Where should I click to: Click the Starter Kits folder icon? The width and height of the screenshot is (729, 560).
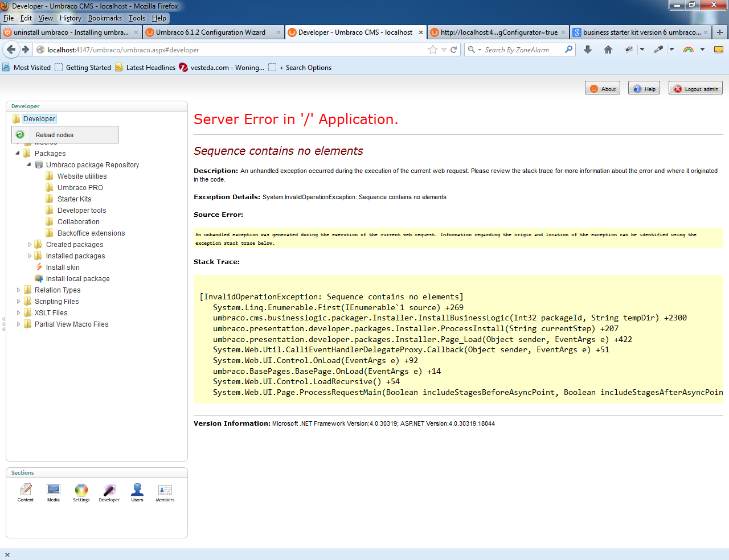pos(50,199)
